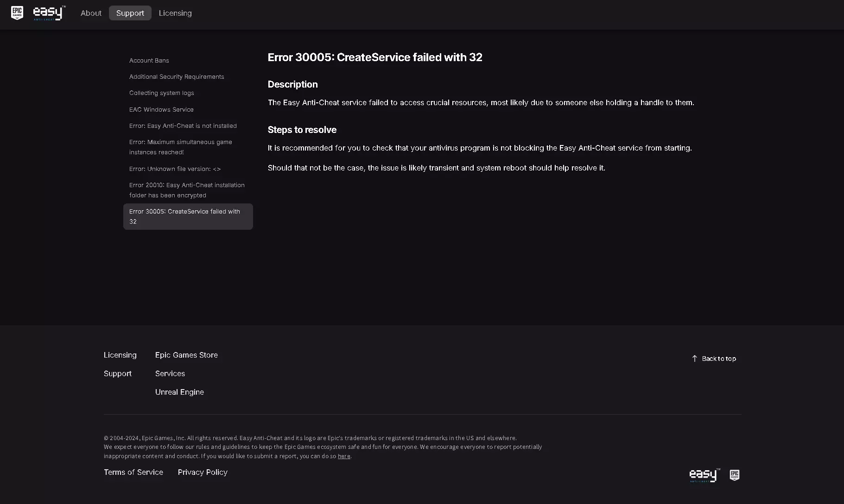Open Collecting system logs page
844x504 pixels.
(x=162, y=93)
